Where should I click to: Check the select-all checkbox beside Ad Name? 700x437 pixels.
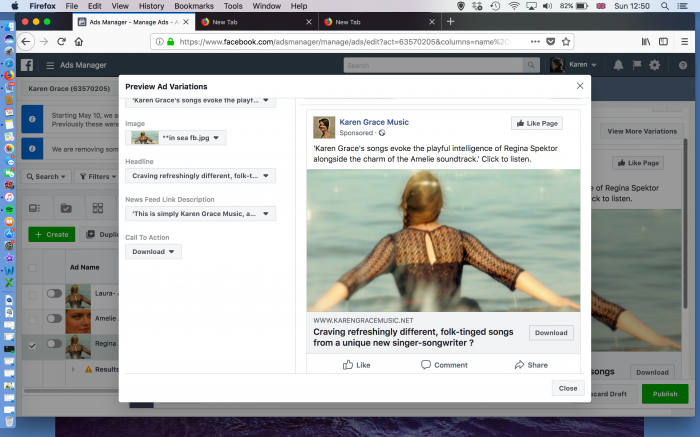pos(32,268)
